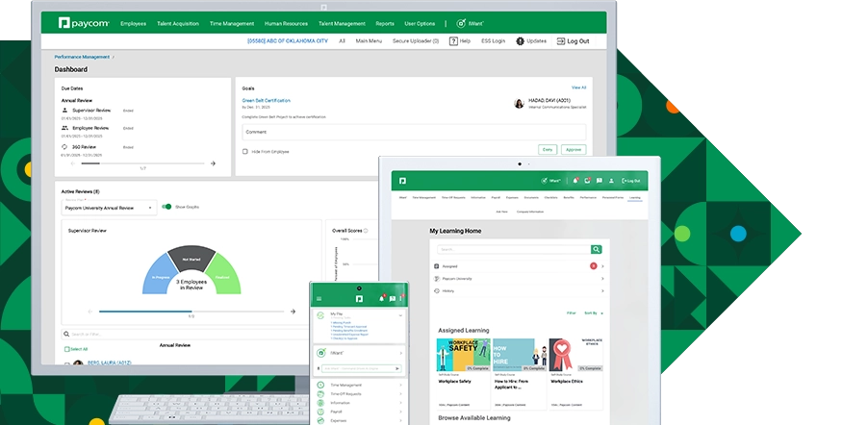Open the Paycom University Annual Review dropdown
The image size is (868, 425).
point(109,207)
